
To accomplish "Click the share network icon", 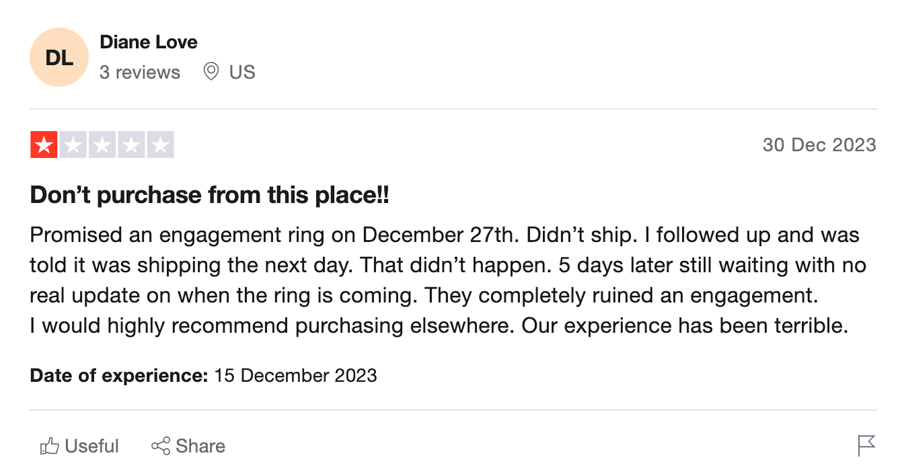I will pos(161,446).
